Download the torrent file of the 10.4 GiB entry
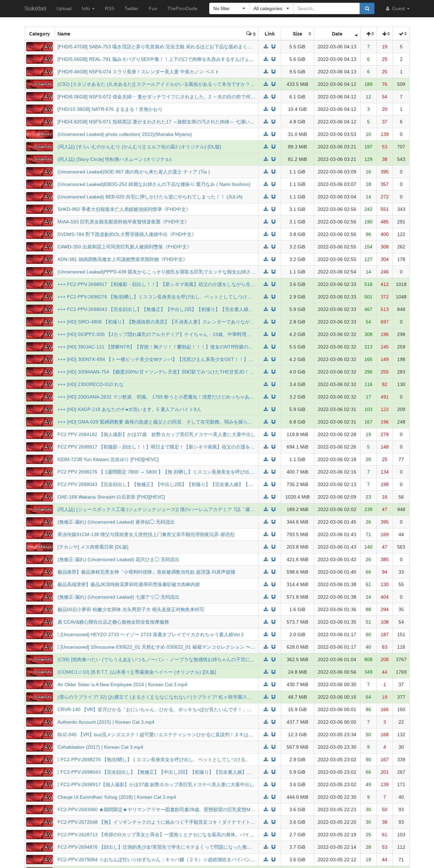Screen dimensions: 434x868 (x=266, y=109)
